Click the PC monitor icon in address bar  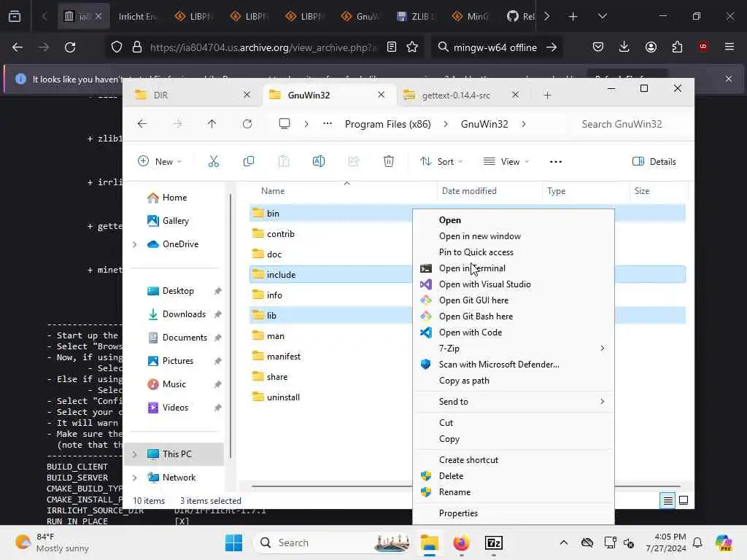(285, 124)
